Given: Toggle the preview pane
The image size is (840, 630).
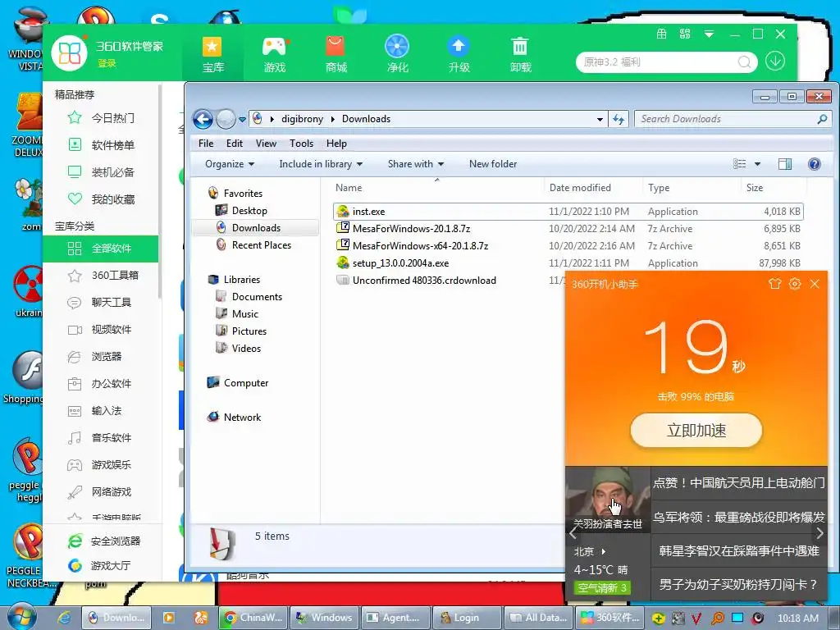Looking at the screenshot, I should pos(785,164).
